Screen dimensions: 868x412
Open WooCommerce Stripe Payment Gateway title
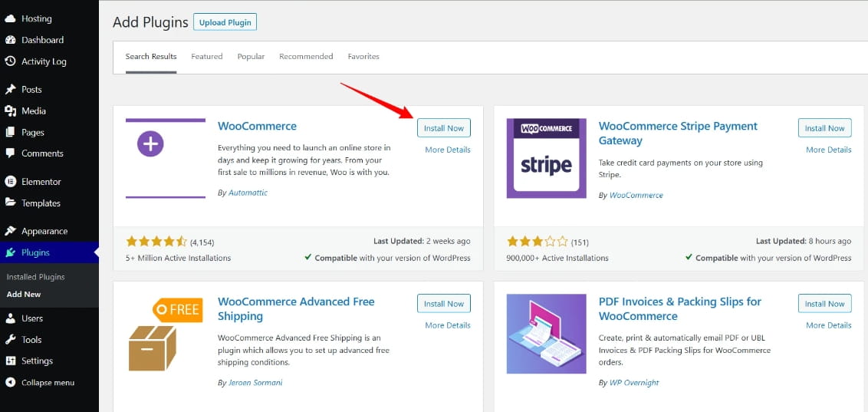tap(678, 133)
